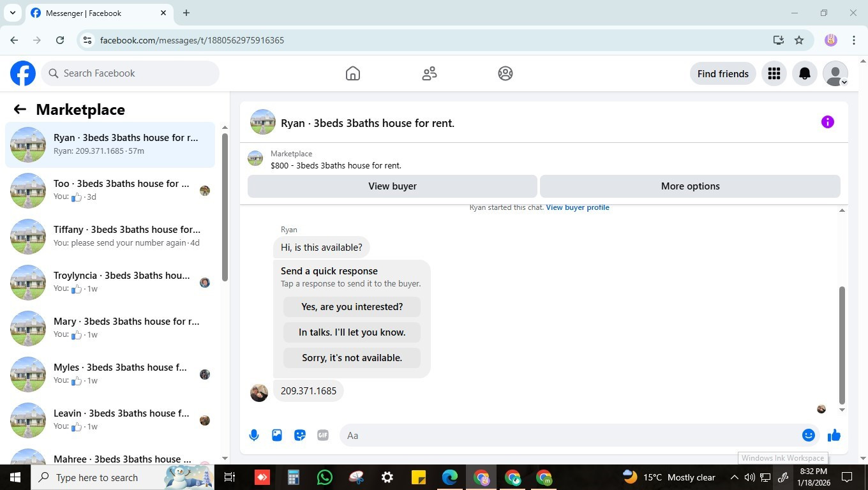The width and height of the screenshot is (868, 490).
Task: Open the GIF picker icon
Action: point(323,435)
